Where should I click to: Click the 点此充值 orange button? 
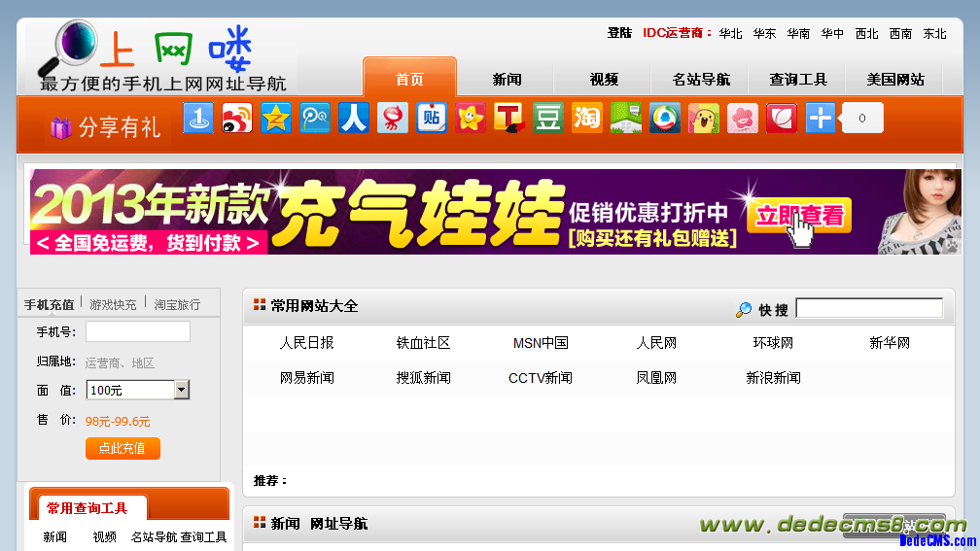pos(123,448)
